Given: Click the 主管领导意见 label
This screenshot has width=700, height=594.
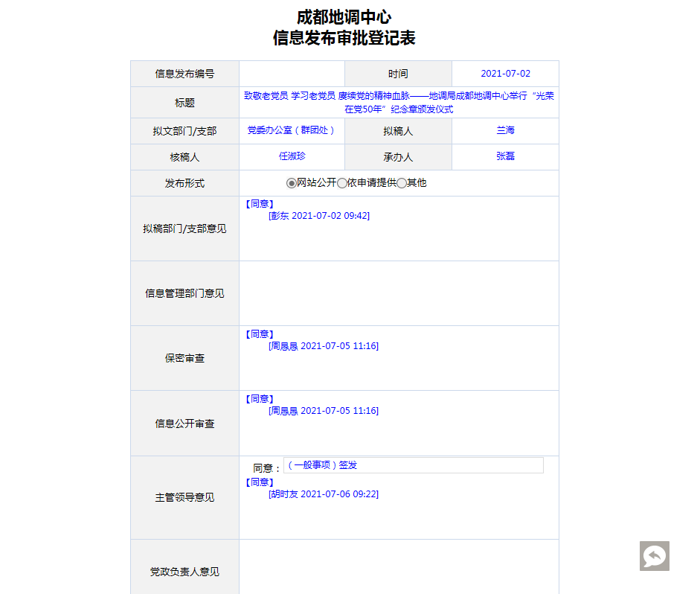Looking at the screenshot, I should (184, 497).
